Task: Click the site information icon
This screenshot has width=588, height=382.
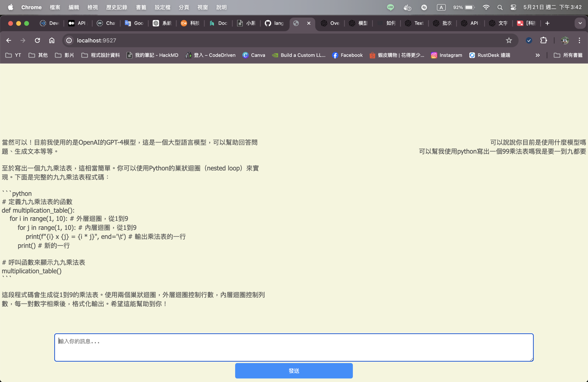Action: click(x=69, y=40)
